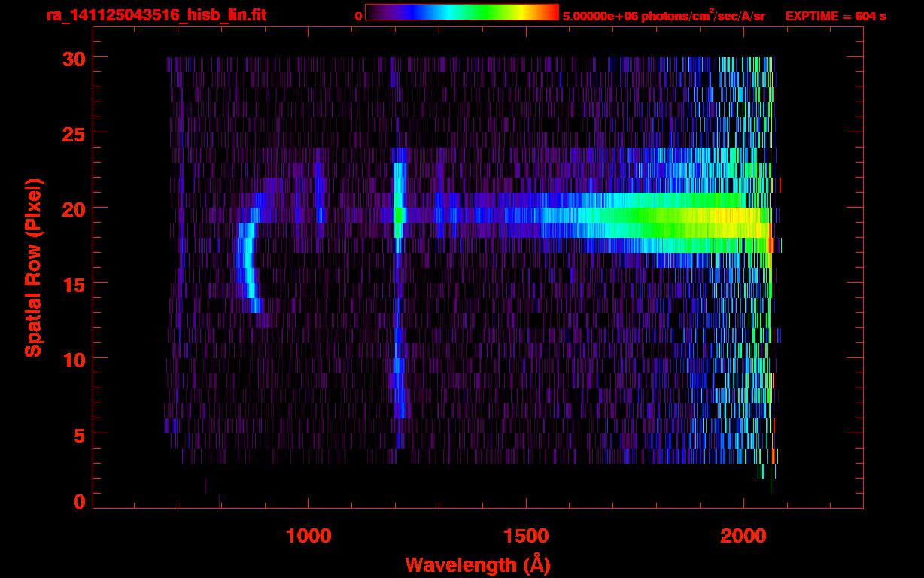Click the 0 spatial row tick label
The width and height of the screenshot is (924, 578).
tap(79, 501)
